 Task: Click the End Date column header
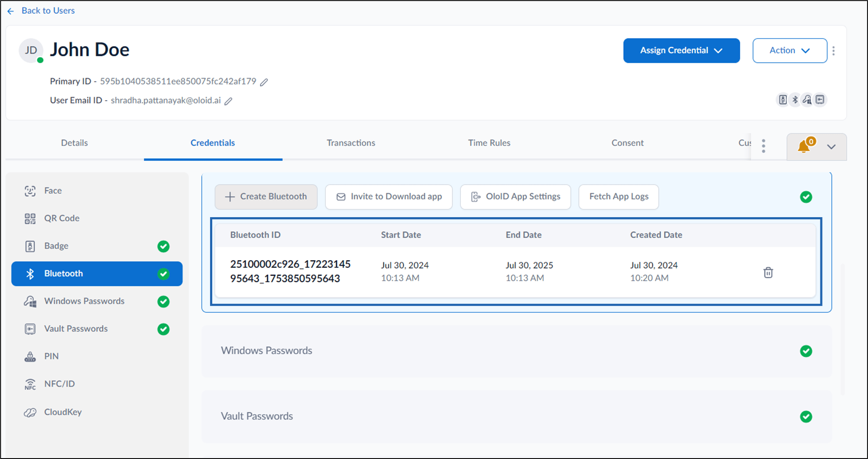pos(524,235)
